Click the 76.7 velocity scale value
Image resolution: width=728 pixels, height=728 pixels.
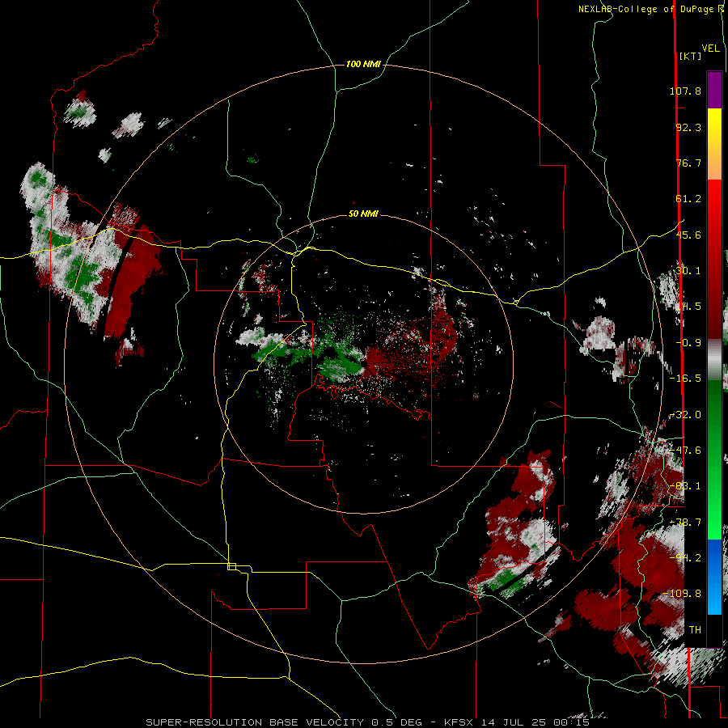(x=688, y=163)
